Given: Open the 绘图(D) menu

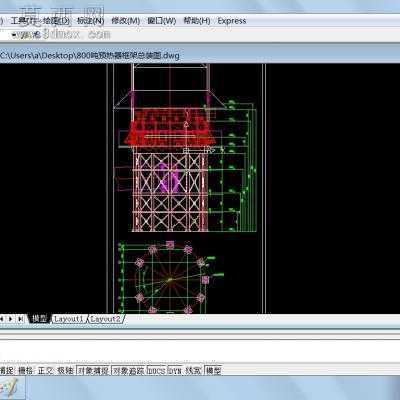Looking at the screenshot, I should [x=56, y=21].
